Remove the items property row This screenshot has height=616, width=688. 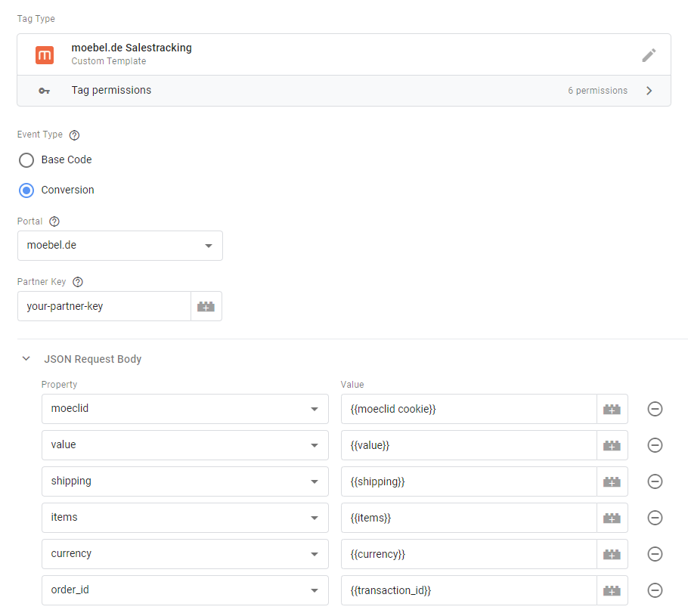point(655,518)
